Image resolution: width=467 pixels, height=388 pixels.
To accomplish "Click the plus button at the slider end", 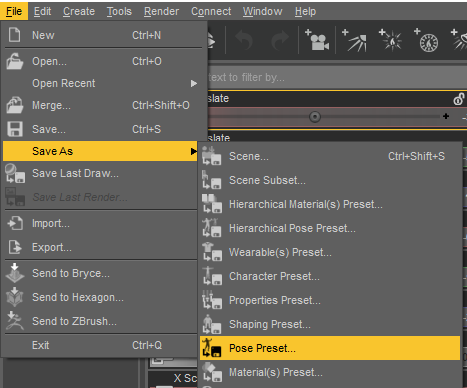I will pos(446,116).
